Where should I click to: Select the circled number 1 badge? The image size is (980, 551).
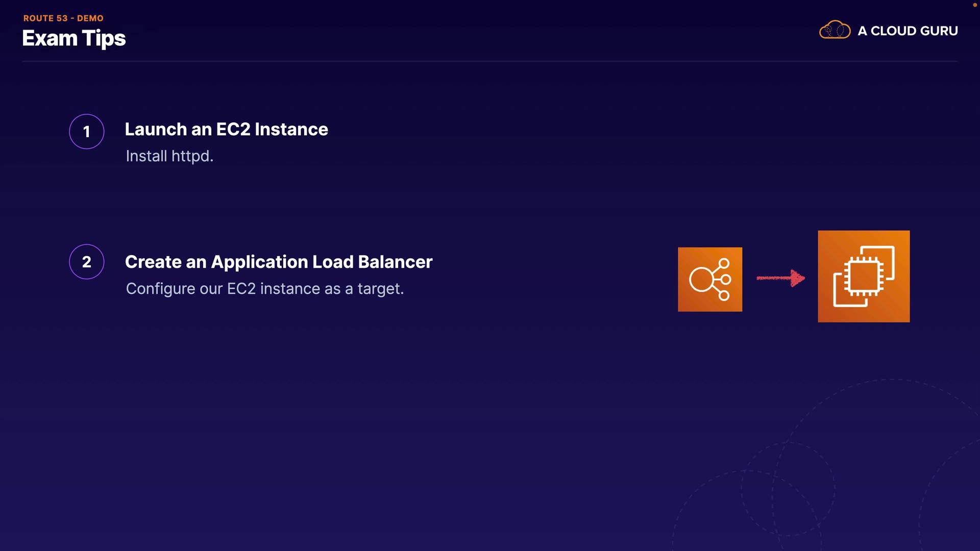(87, 131)
